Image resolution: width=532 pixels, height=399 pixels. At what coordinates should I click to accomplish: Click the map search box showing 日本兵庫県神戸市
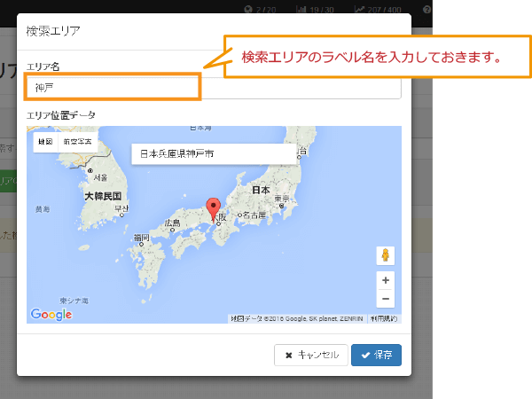pos(214,154)
